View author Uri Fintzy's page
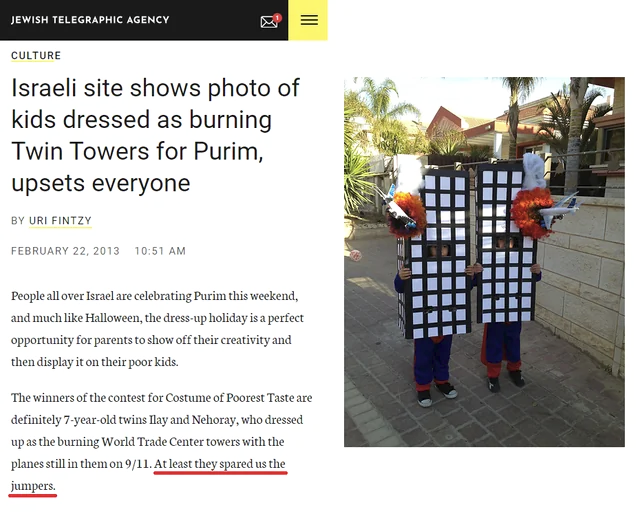This screenshot has height=516, width=640. coord(60,220)
